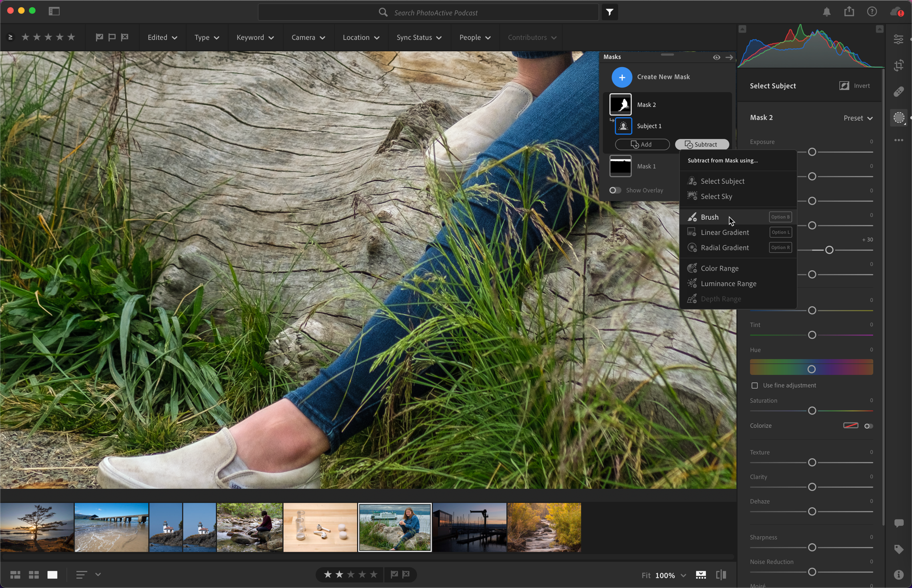Open the comments panel icon
Image resolution: width=912 pixels, height=588 pixels.
tap(899, 523)
